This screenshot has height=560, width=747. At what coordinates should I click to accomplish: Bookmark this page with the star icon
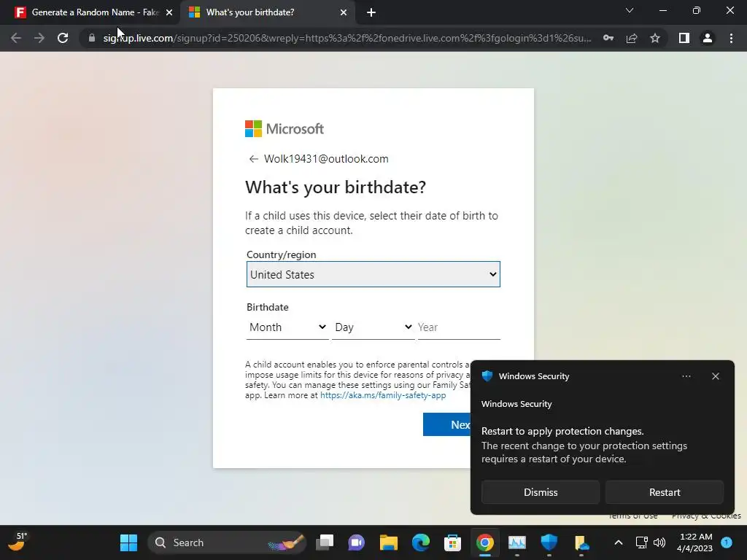pyautogui.click(x=655, y=38)
